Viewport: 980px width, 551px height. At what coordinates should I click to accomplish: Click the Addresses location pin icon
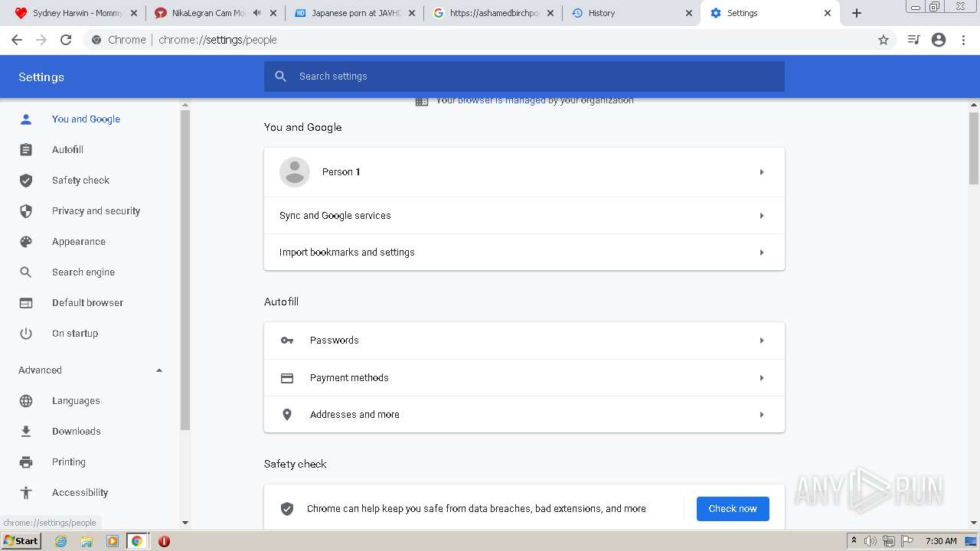tap(287, 415)
